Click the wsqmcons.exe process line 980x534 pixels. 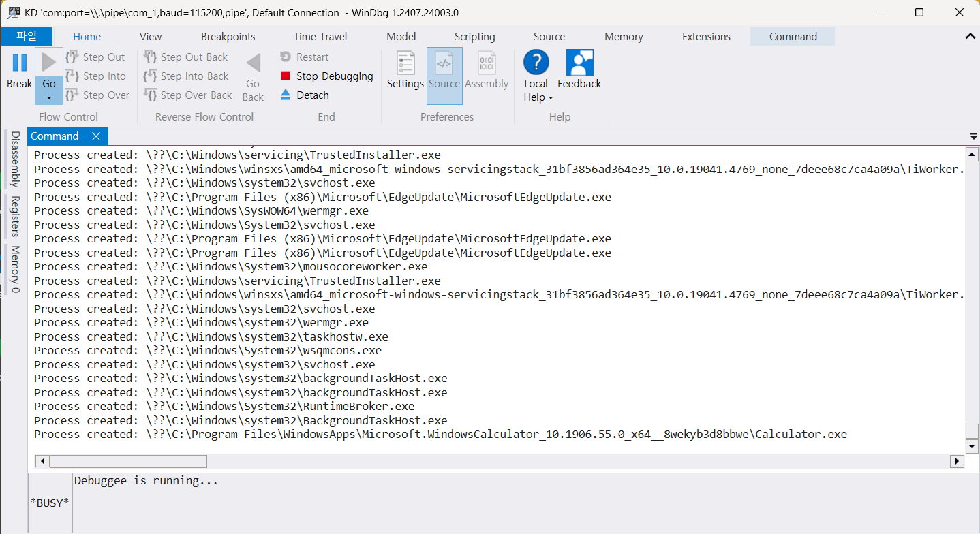(208, 351)
